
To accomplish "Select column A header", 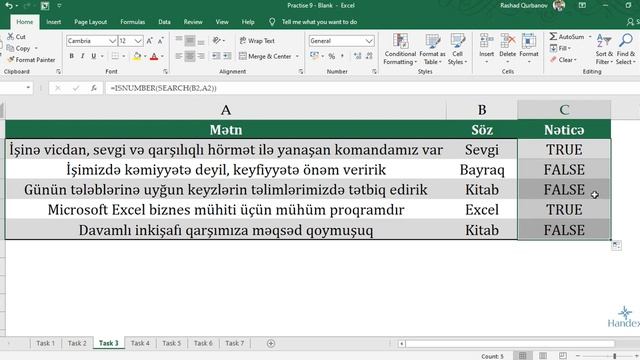I will (226, 110).
